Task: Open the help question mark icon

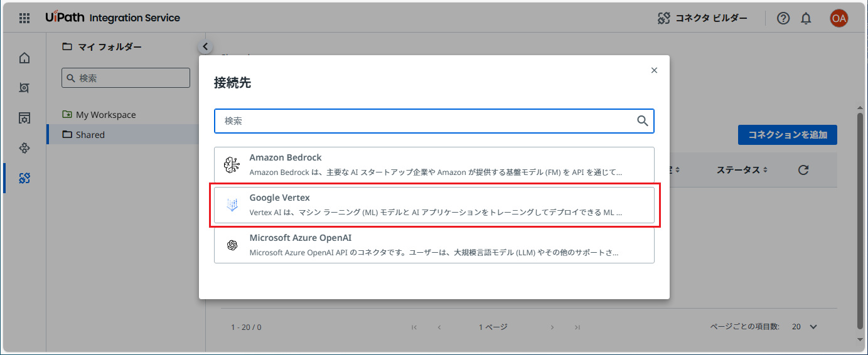Action: tap(783, 18)
